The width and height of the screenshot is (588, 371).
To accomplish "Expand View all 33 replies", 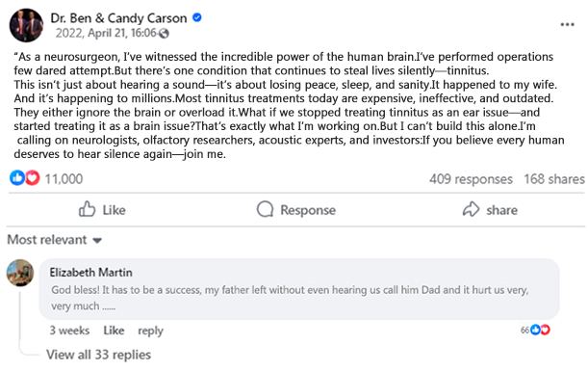I will pos(98,355).
